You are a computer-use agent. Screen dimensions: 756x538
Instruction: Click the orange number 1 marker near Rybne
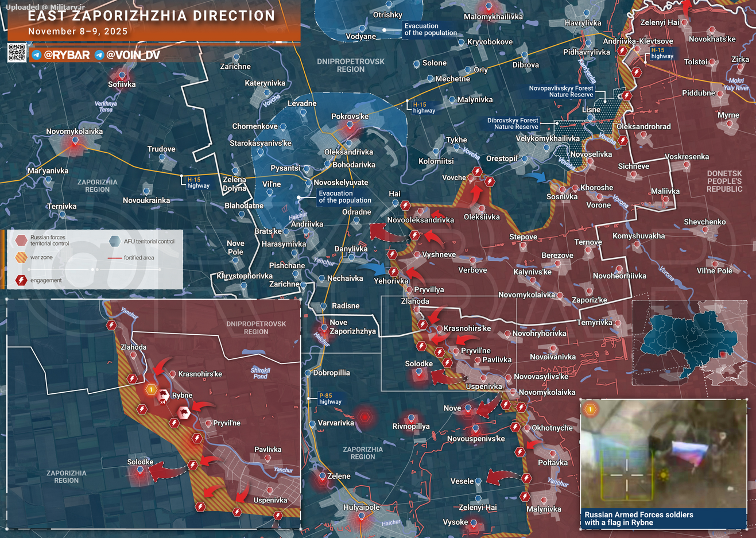(151, 389)
